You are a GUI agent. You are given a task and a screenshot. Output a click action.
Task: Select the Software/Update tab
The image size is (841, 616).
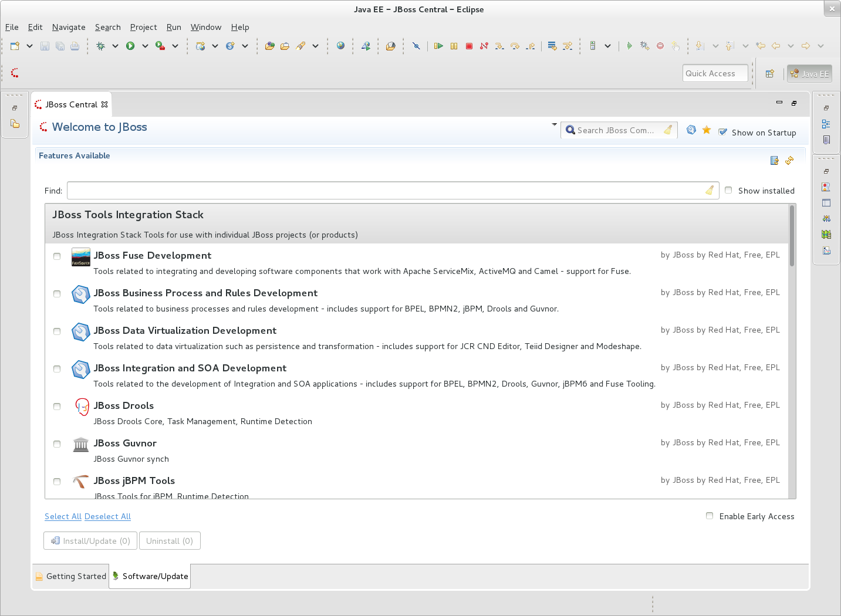[x=150, y=576]
